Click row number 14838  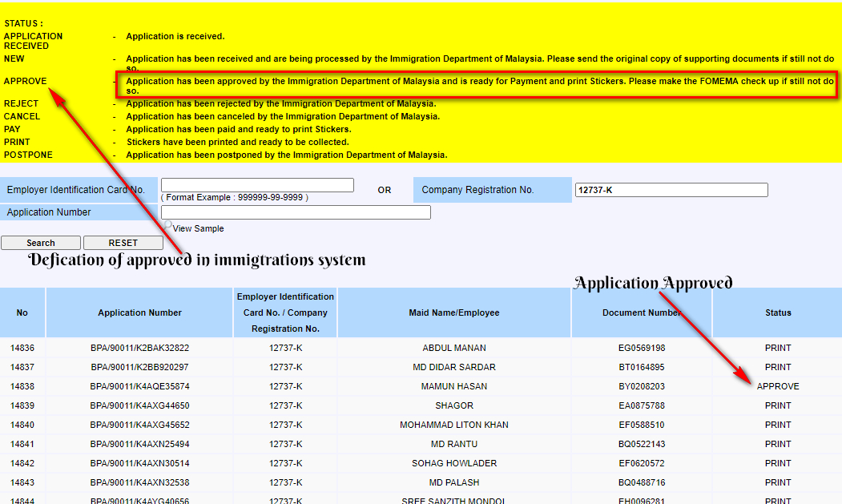22,386
